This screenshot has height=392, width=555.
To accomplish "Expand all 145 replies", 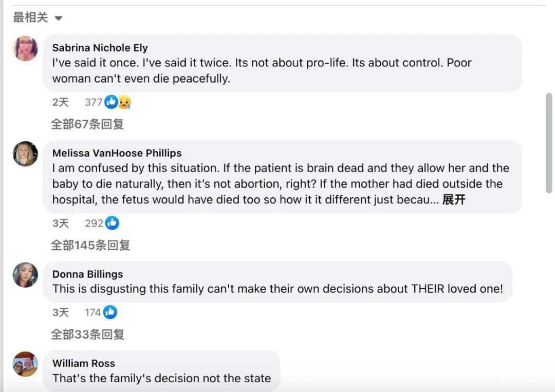I will tap(90, 245).
